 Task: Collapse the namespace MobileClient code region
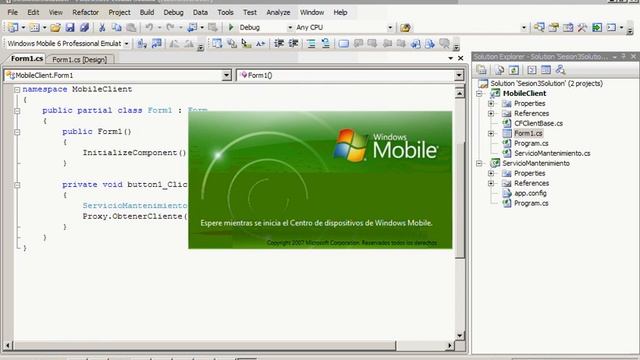(17, 89)
